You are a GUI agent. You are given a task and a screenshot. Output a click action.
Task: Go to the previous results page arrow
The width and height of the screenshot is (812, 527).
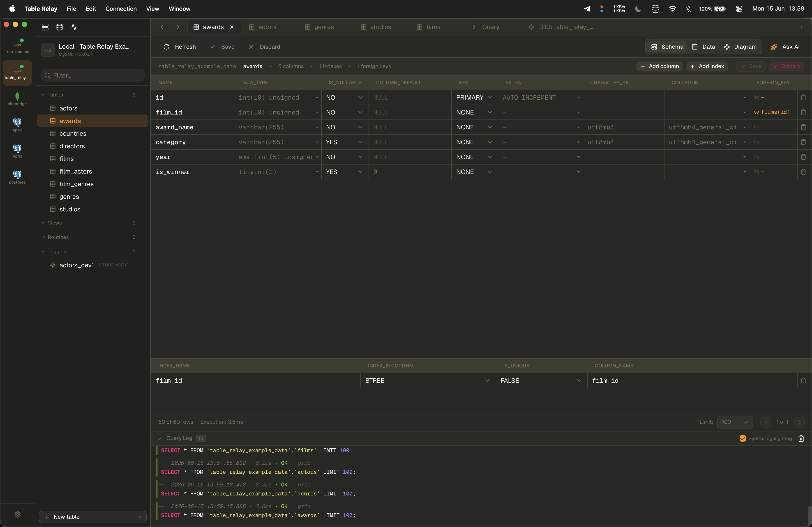(766, 422)
